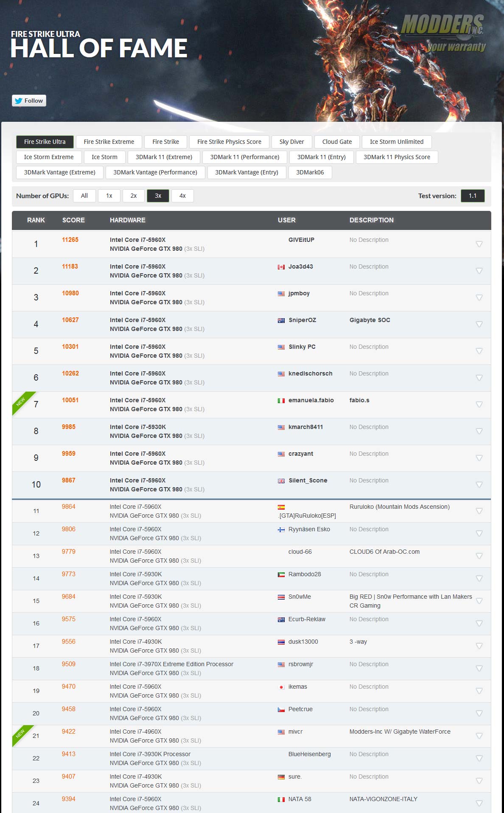504x813 pixels.
Task: Expand knedlschorsch's rank 6 entry
Action: (479, 378)
